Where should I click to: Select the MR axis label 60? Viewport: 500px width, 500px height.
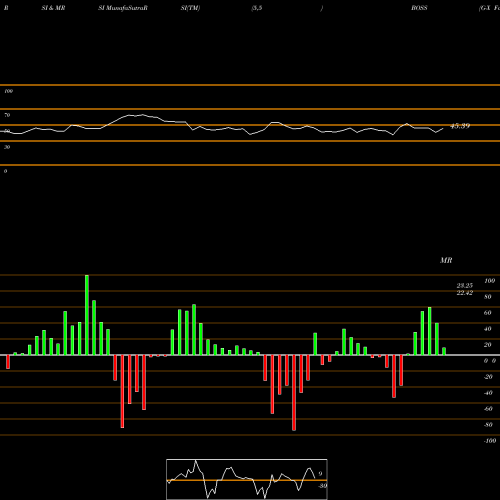(x=488, y=313)
